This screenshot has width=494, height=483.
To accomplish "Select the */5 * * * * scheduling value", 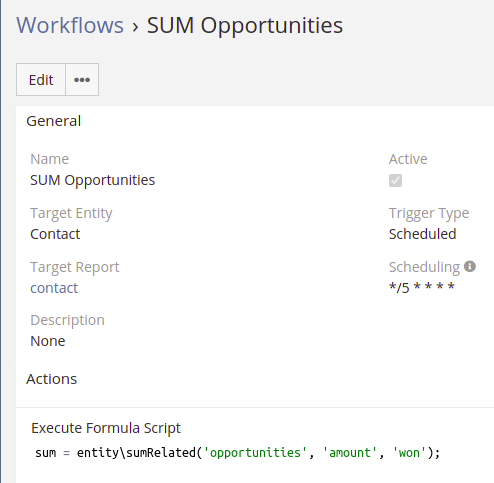I will click(422, 287).
